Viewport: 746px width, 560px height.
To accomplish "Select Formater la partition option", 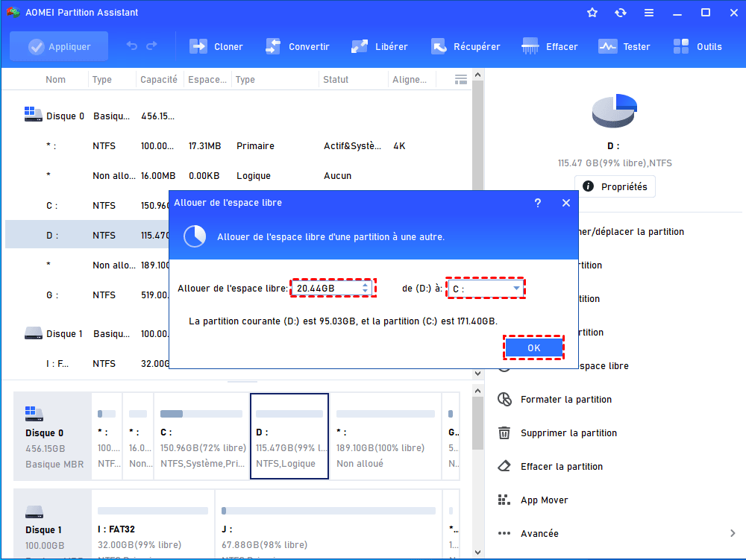I will pos(565,400).
